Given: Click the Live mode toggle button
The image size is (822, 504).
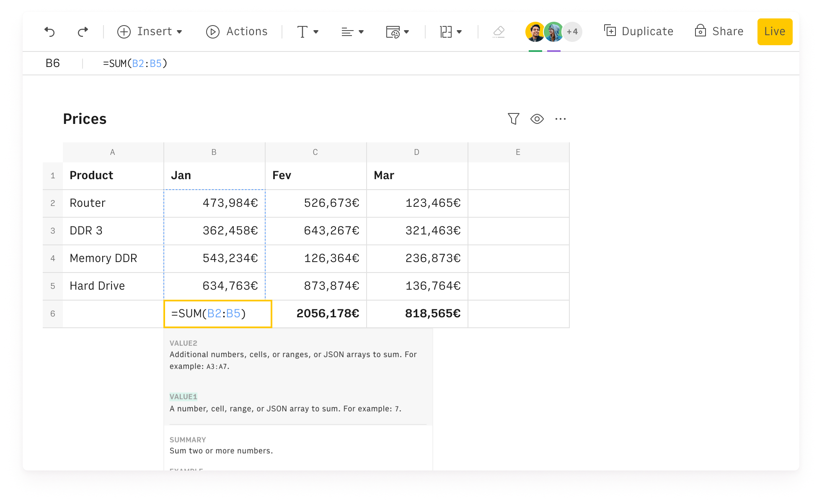Looking at the screenshot, I should 775,31.
